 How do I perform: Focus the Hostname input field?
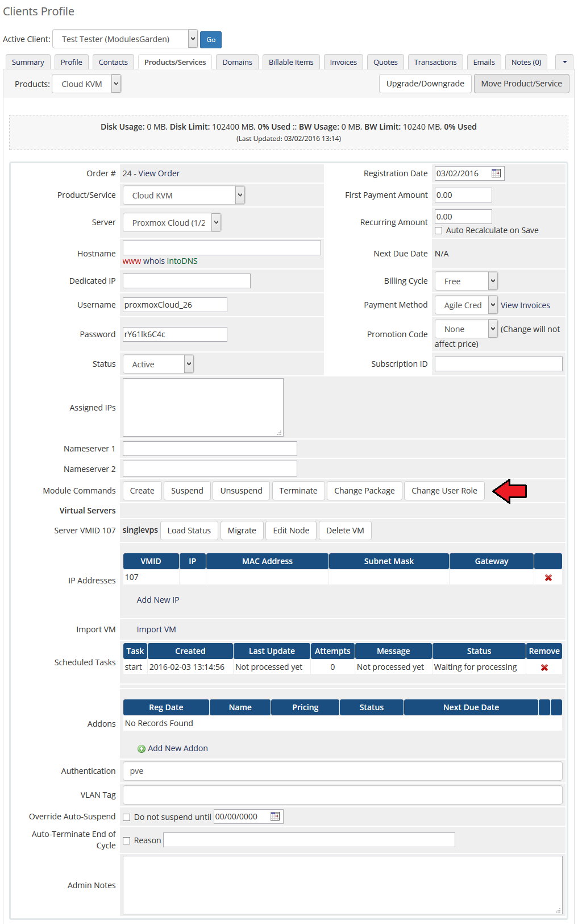pyautogui.click(x=222, y=247)
